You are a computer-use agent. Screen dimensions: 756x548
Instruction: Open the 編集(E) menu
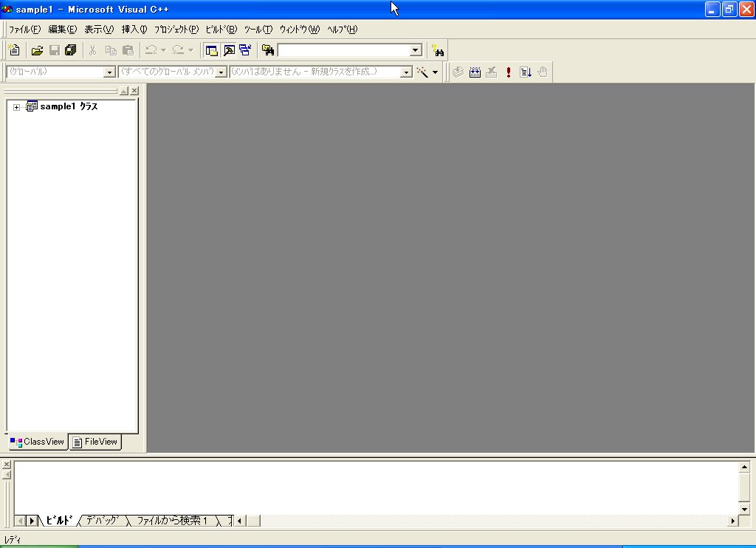coord(63,30)
